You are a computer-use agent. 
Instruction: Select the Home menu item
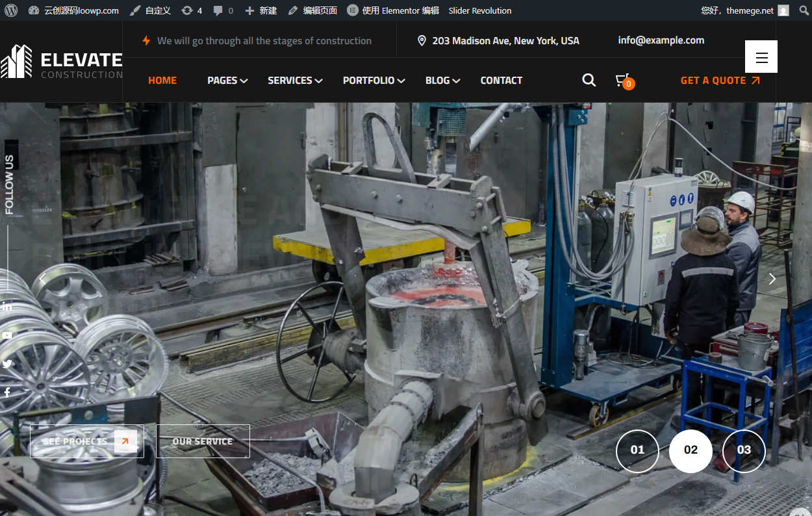[x=162, y=81]
